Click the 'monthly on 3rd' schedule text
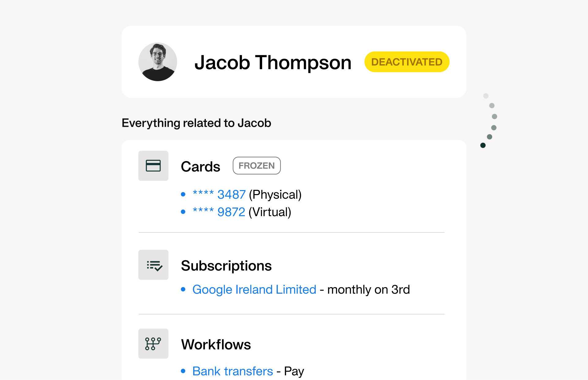 (368, 290)
